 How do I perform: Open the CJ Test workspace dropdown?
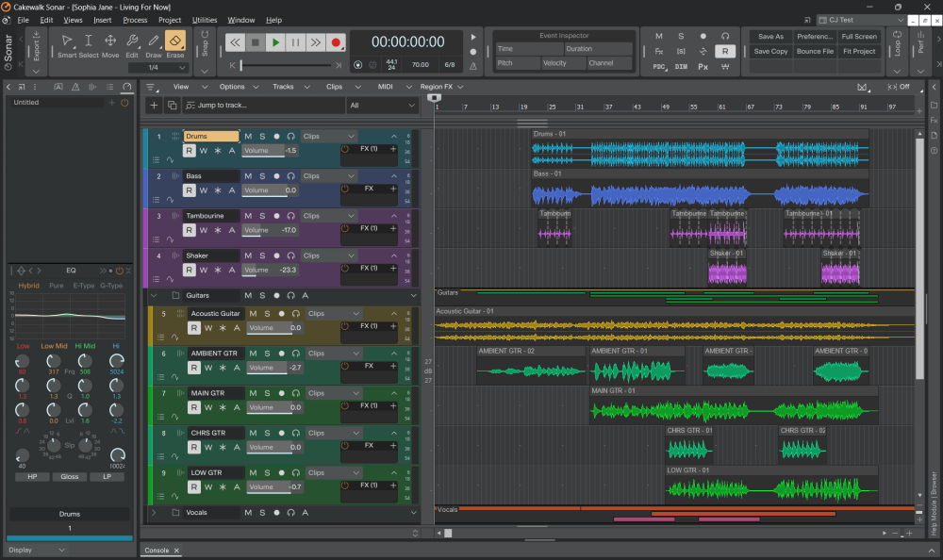click(861, 20)
